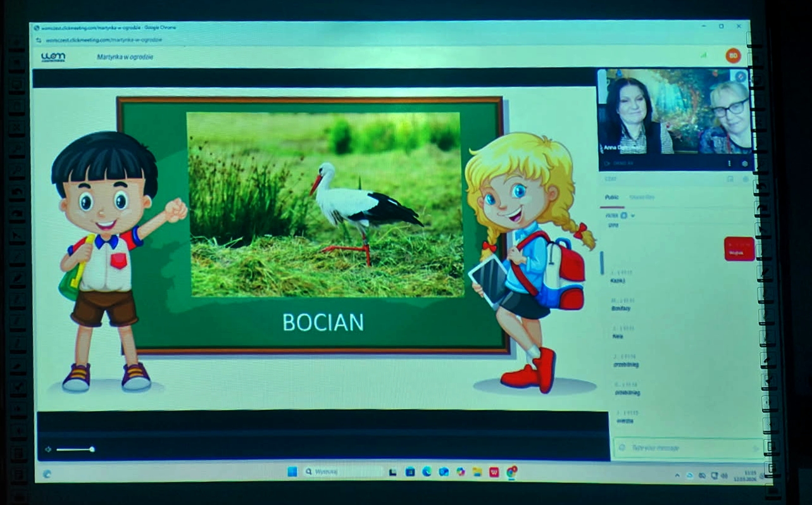Open connection signal strength indicator
The image size is (812, 505).
coord(703,56)
